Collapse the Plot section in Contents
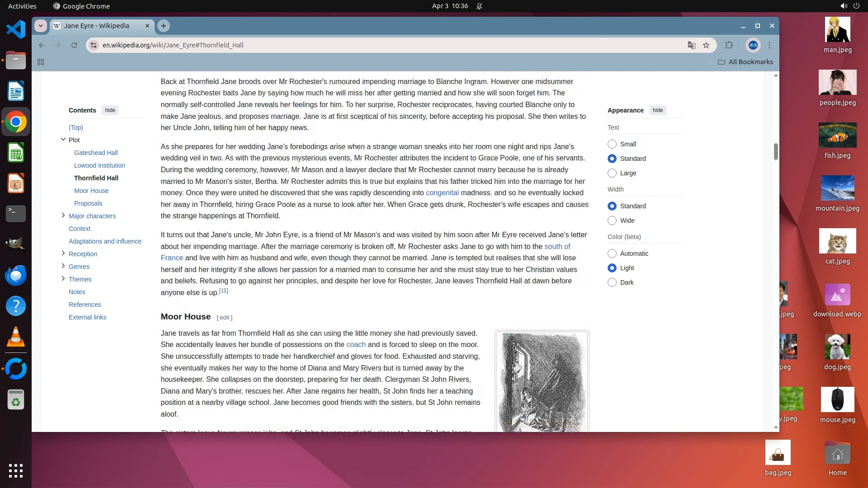Viewport: 868px width, 488px height. (63, 140)
